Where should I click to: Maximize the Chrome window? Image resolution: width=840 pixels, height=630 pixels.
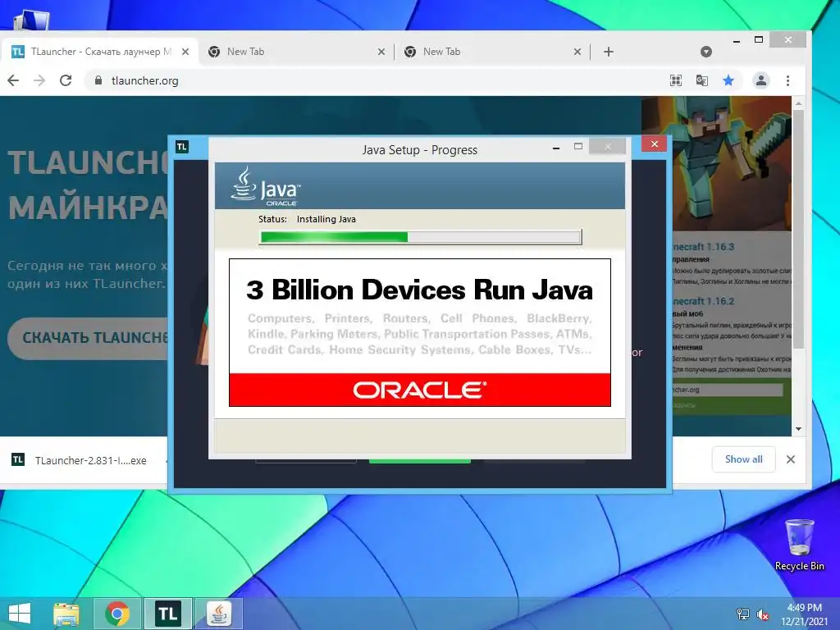tap(759, 39)
